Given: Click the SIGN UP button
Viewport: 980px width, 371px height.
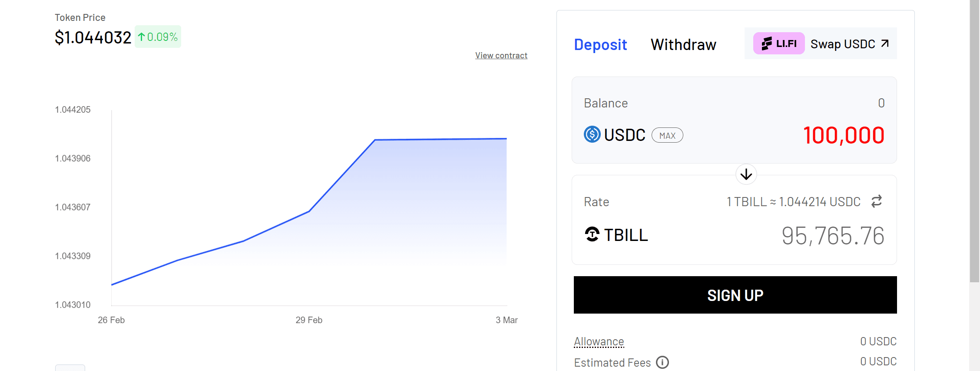Looking at the screenshot, I should (x=735, y=295).
